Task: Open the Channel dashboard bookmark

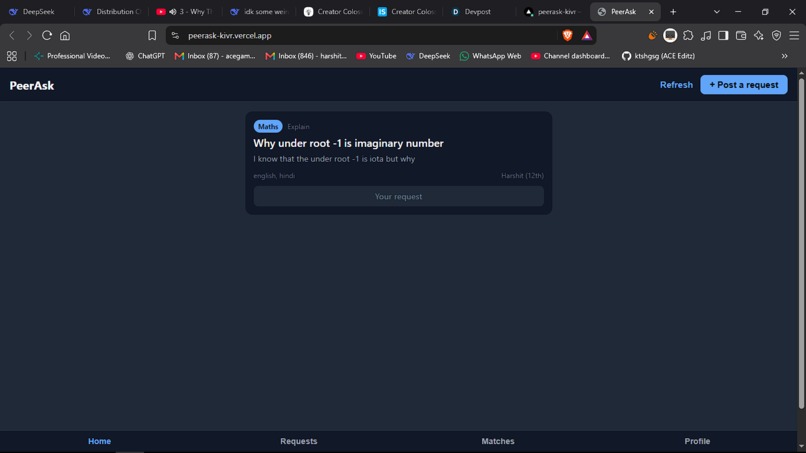Action: click(571, 56)
